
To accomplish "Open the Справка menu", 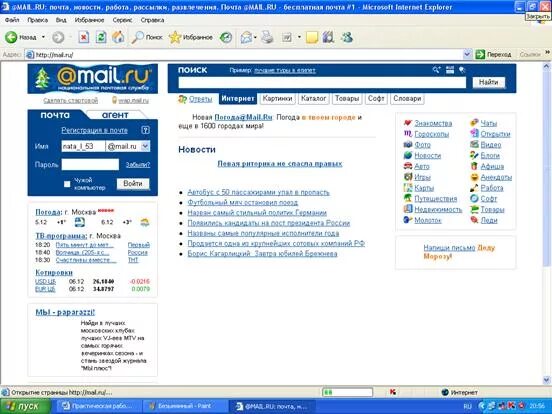I will [x=152, y=20].
